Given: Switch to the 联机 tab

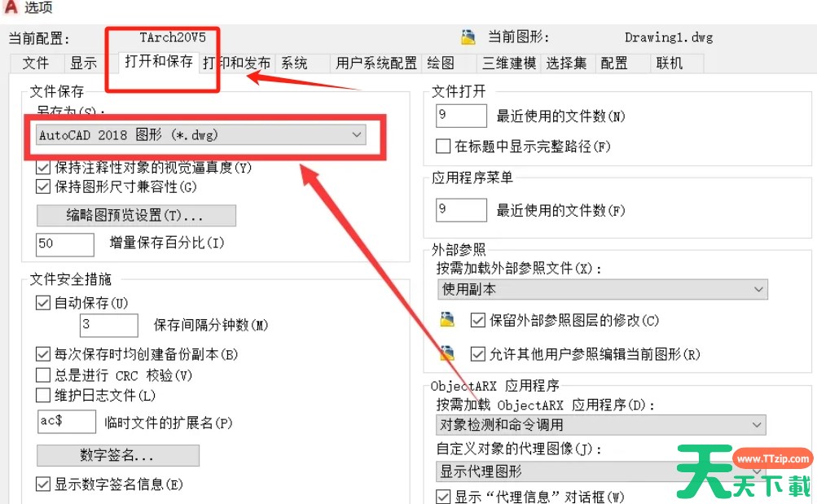Looking at the screenshot, I should coord(670,63).
